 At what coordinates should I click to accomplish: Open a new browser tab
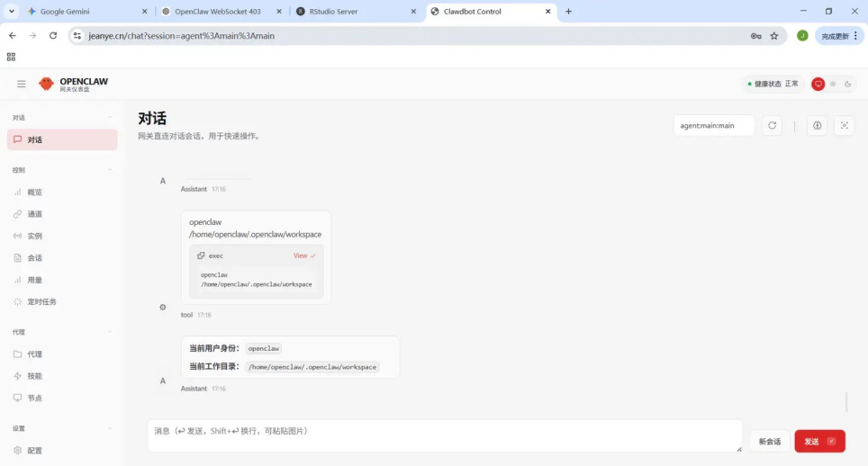point(568,11)
